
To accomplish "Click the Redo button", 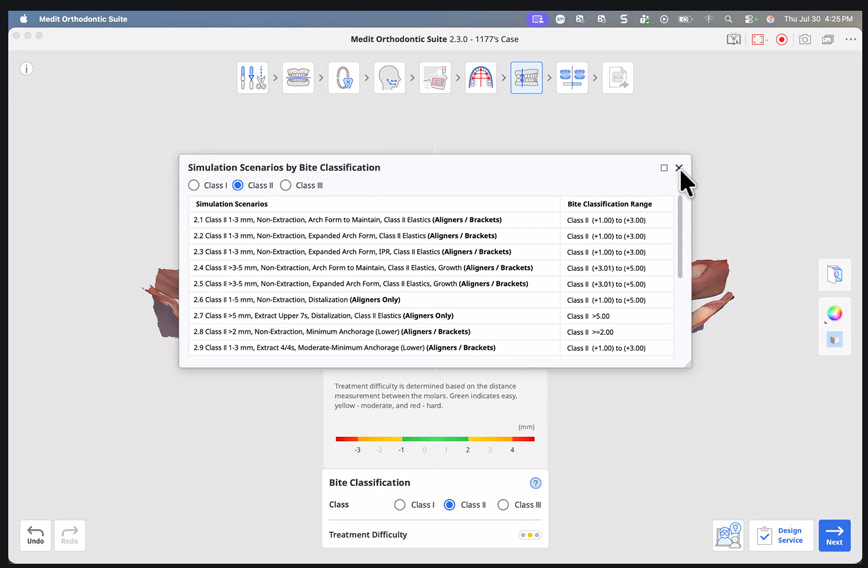I will click(x=70, y=535).
